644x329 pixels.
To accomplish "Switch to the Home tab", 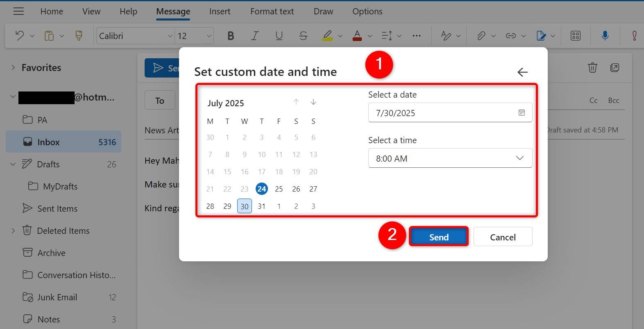I will pos(52,11).
